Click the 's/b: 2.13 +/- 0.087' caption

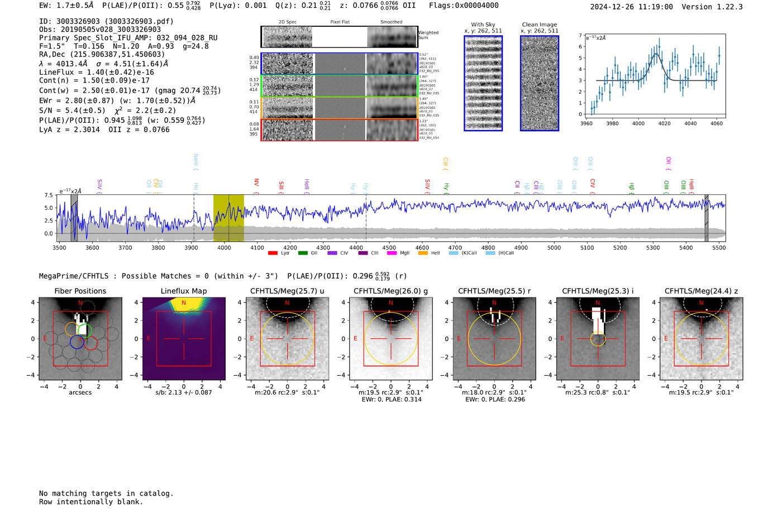(x=184, y=392)
